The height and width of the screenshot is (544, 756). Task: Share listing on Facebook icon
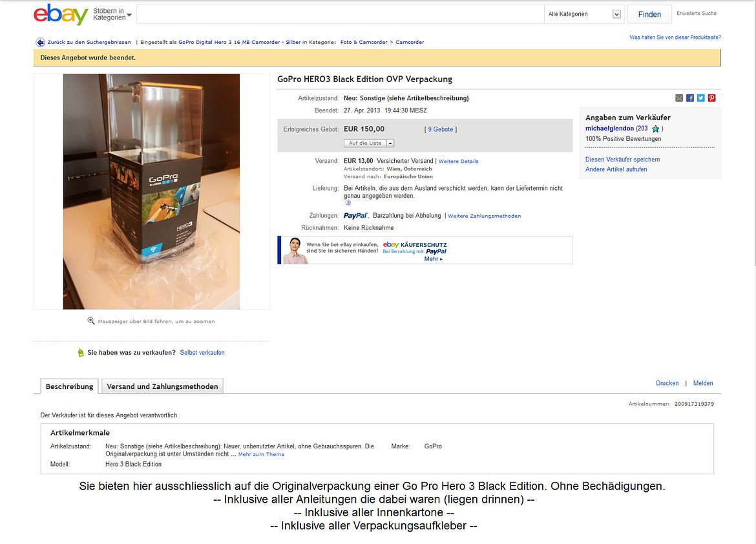(x=690, y=98)
